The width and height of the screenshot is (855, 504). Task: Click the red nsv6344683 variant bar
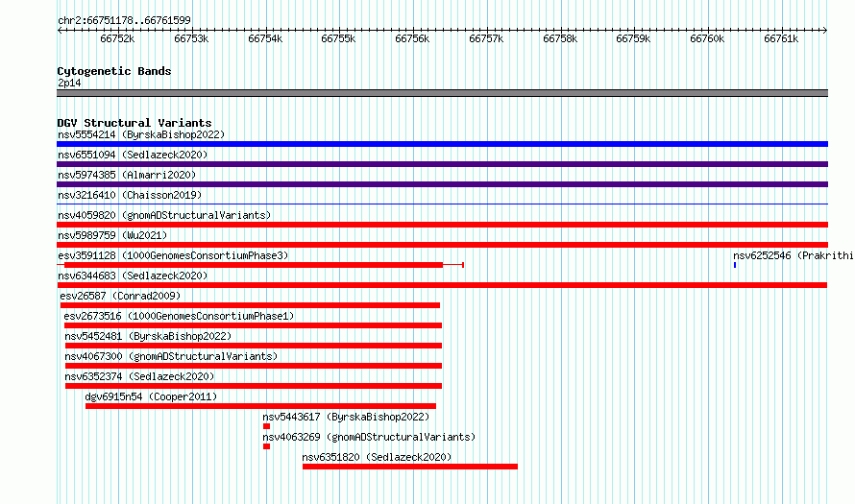coord(442,285)
